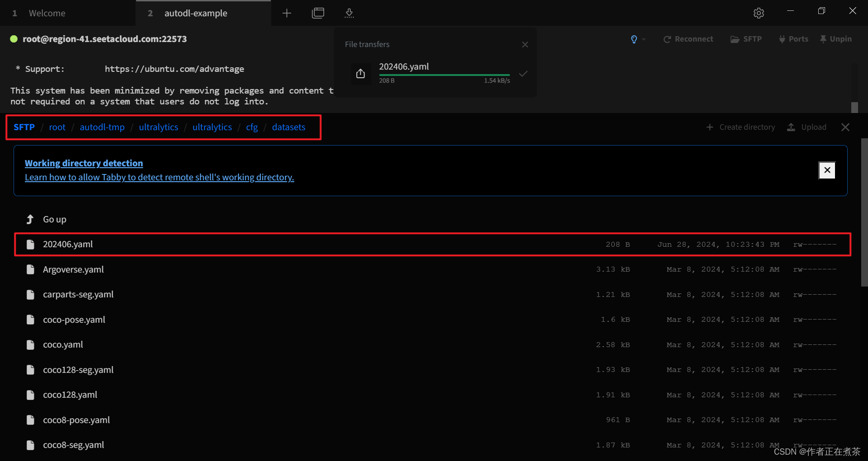Unpin the session toolbar
The width and height of the screenshot is (868, 461).
click(x=835, y=39)
